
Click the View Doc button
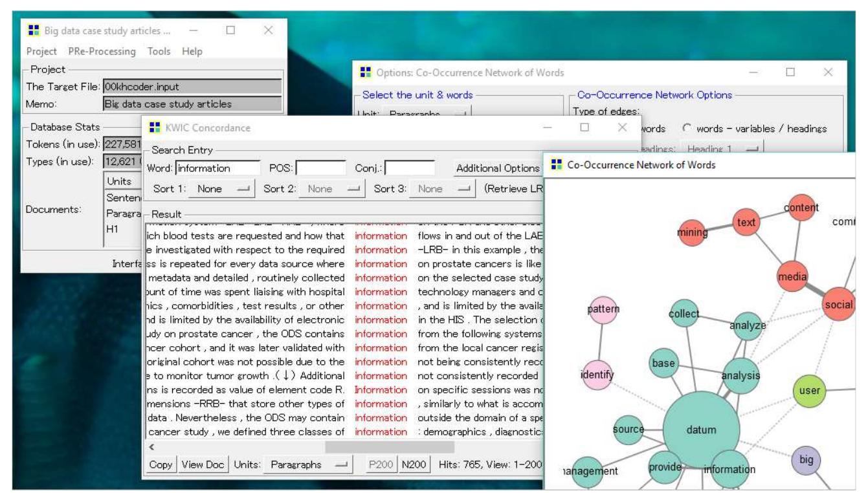[203, 465]
